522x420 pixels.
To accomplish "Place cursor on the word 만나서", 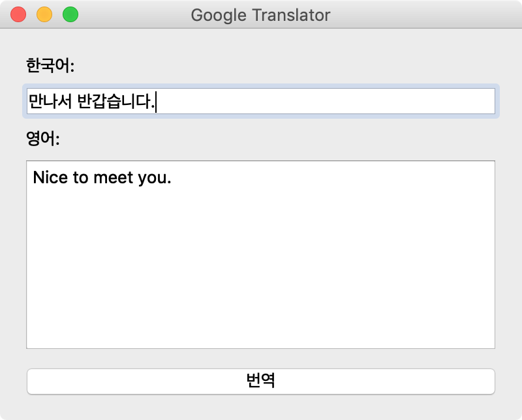I will [x=50, y=101].
